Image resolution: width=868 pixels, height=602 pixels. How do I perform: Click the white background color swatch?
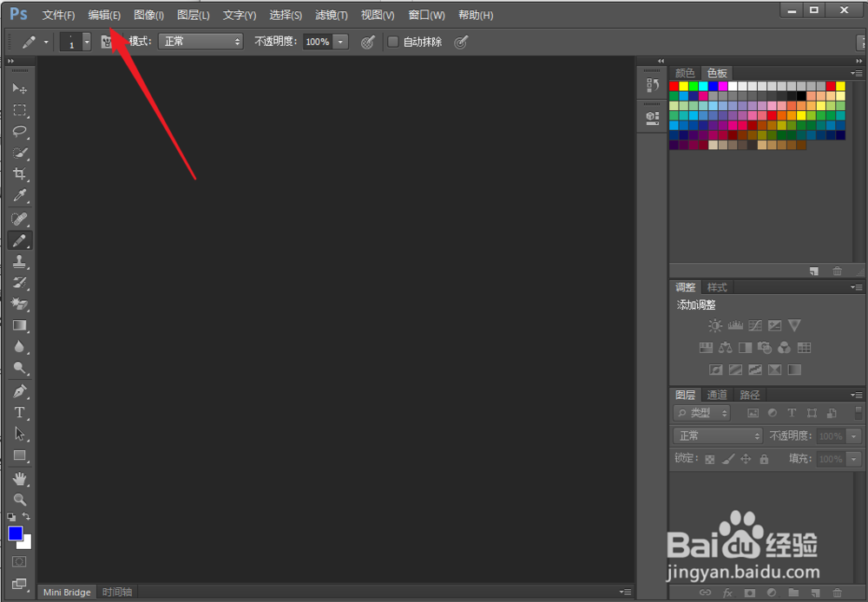pyautogui.click(x=27, y=543)
